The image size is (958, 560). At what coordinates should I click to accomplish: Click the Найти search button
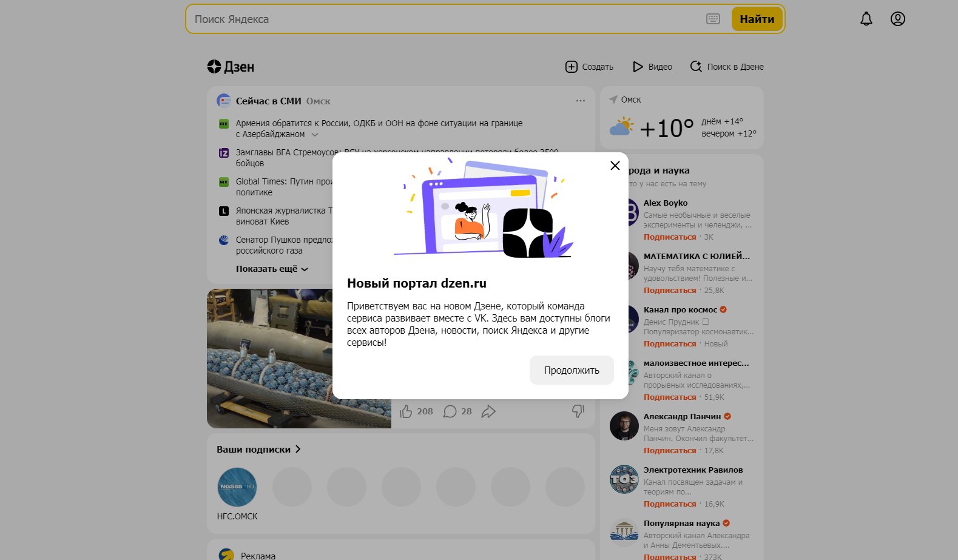[x=757, y=19]
